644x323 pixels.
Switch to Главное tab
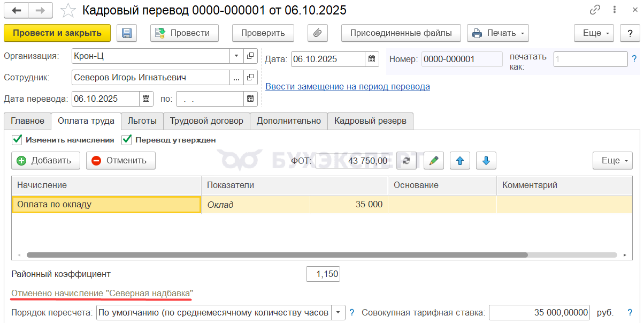tap(27, 121)
